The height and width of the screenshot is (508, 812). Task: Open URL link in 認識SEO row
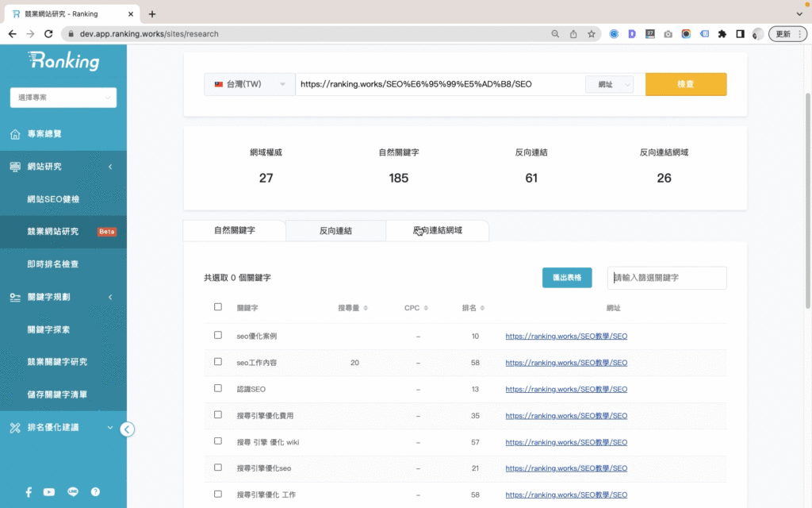pyautogui.click(x=566, y=389)
